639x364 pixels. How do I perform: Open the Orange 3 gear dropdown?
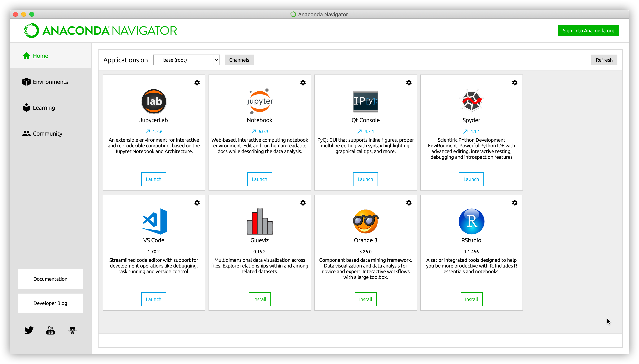(409, 203)
